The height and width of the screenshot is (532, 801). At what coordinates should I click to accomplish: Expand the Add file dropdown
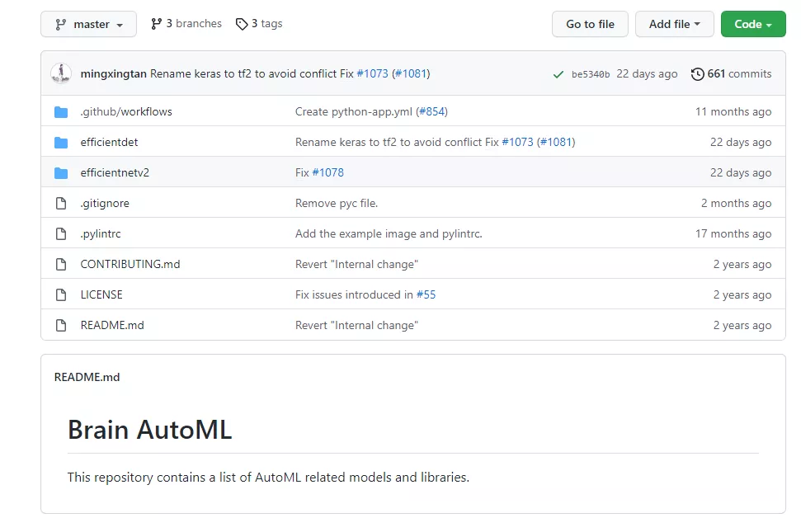pos(673,24)
